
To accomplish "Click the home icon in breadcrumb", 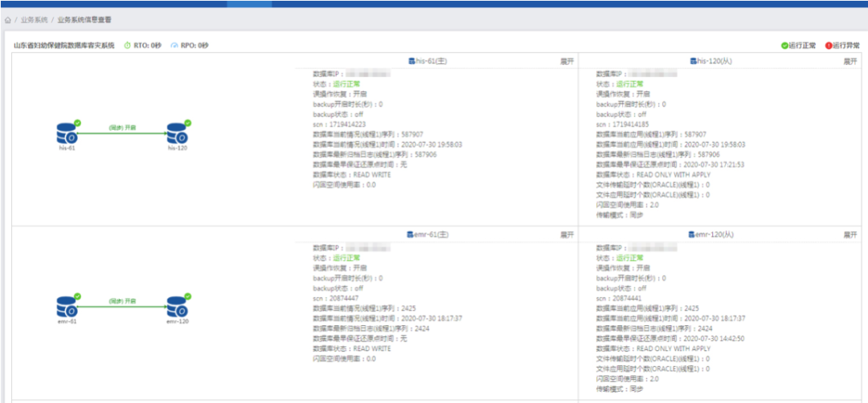I will tap(8, 19).
